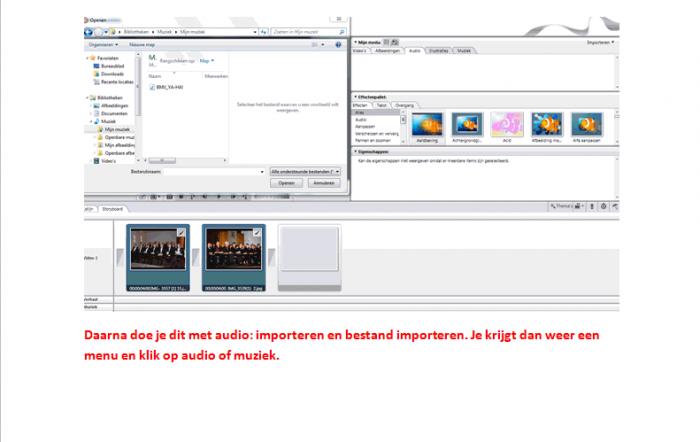Collapse the Bibliotheken tree group
700x442 pixels.
pyautogui.click(x=87, y=98)
